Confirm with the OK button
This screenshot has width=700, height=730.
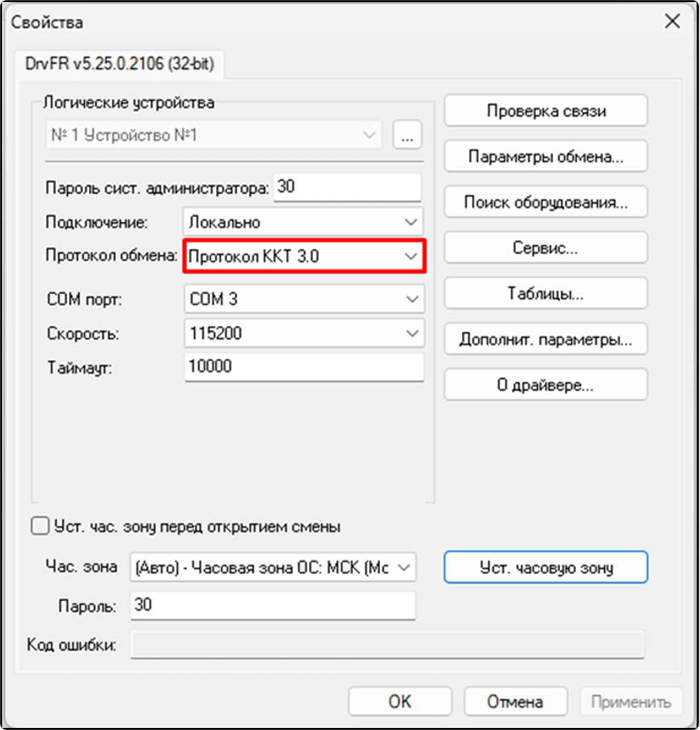tap(400, 701)
